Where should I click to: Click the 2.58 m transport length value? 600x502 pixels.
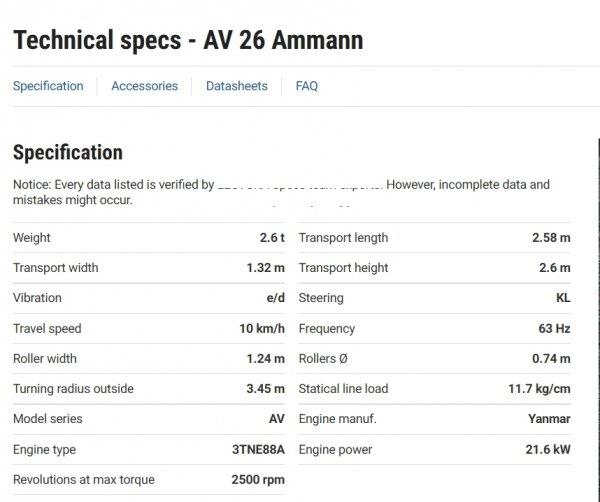click(551, 238)
